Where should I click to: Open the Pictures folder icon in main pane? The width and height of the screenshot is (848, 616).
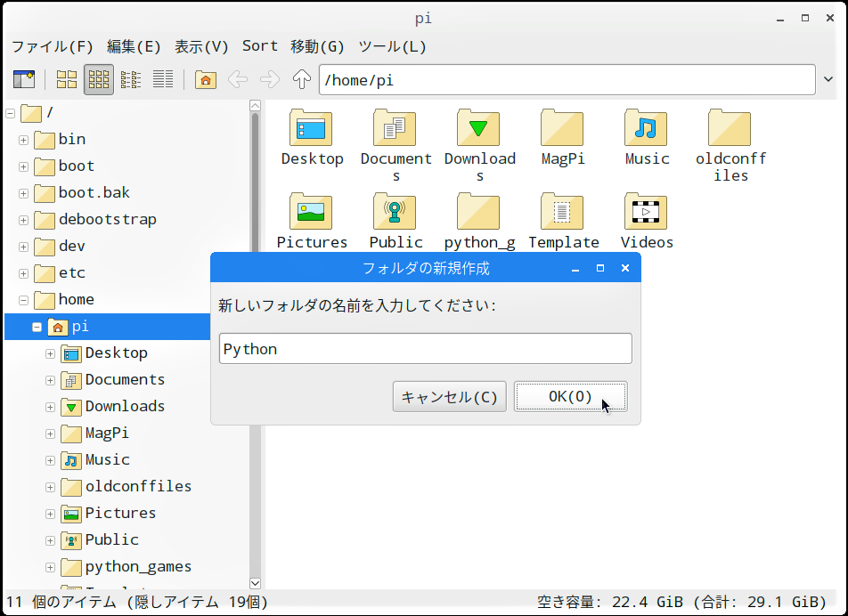311,211
